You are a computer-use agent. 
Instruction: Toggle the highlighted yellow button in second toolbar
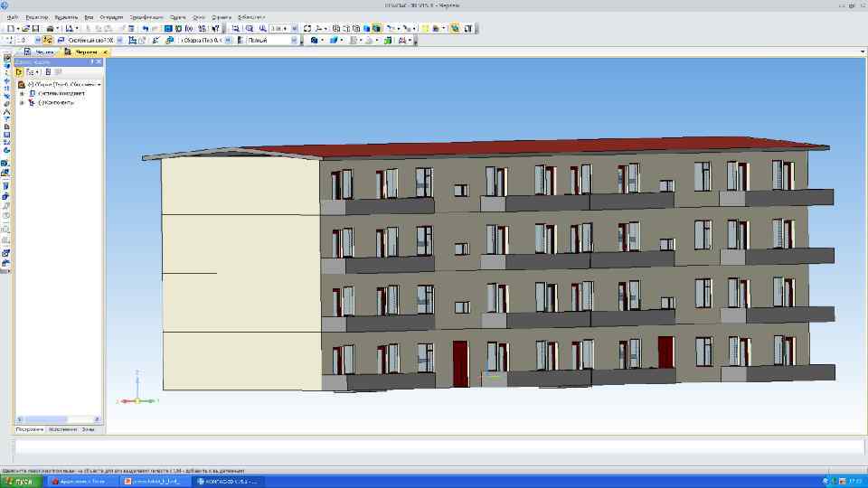point(48,41)
